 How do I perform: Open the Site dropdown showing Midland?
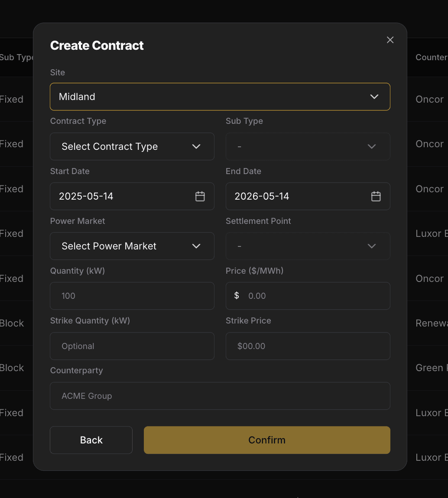[220, 97]
